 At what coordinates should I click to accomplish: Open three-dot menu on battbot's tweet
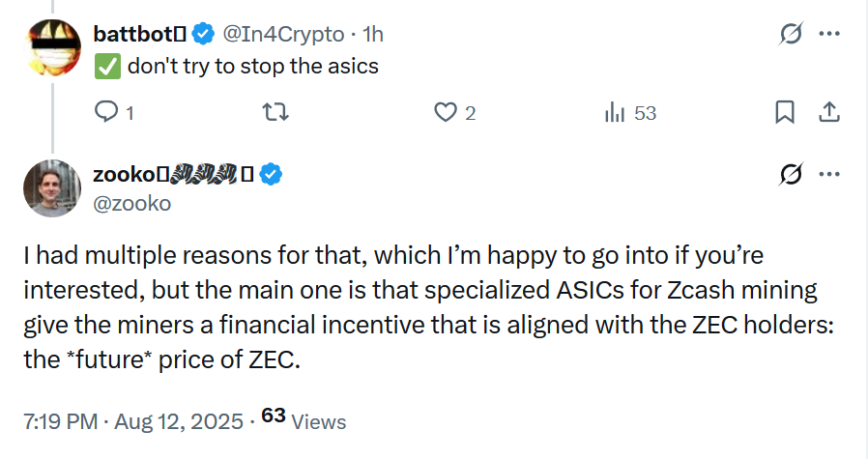[829, 34]
